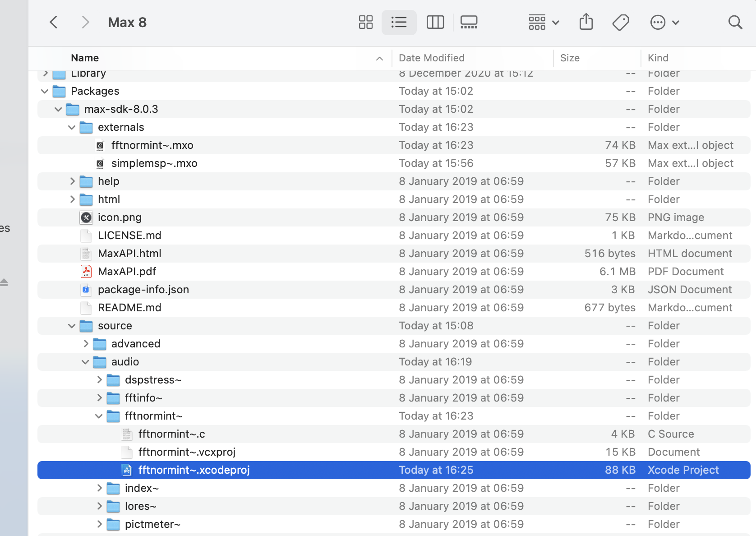Expand the html folder
The width and height of the screenshot is (756, 536).
pos(72,199)
